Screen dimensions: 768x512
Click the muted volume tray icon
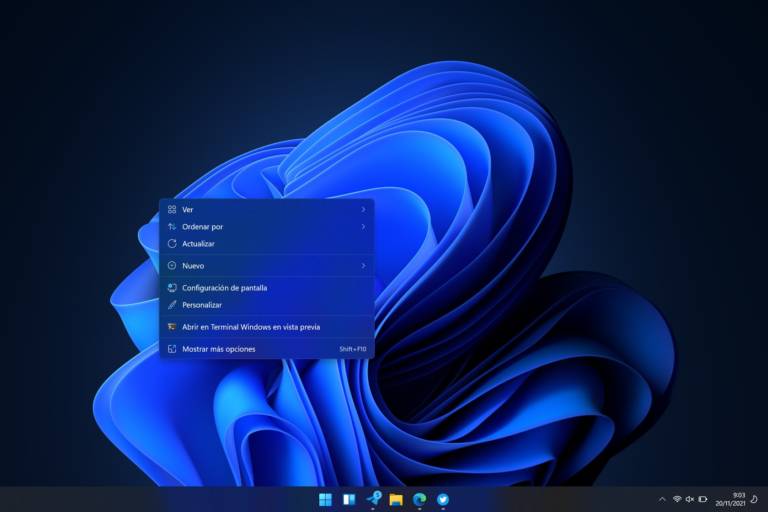click(690, 499)
